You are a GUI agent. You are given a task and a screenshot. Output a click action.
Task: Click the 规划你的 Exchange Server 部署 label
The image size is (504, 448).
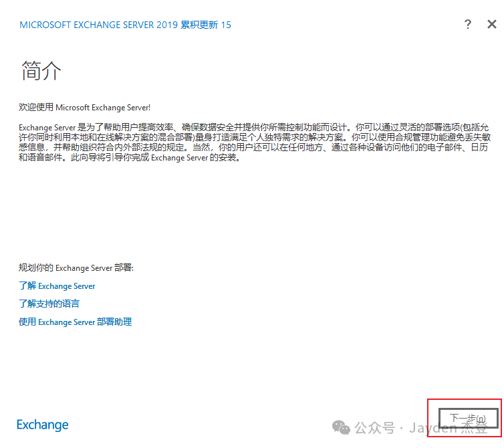[76, 268]
